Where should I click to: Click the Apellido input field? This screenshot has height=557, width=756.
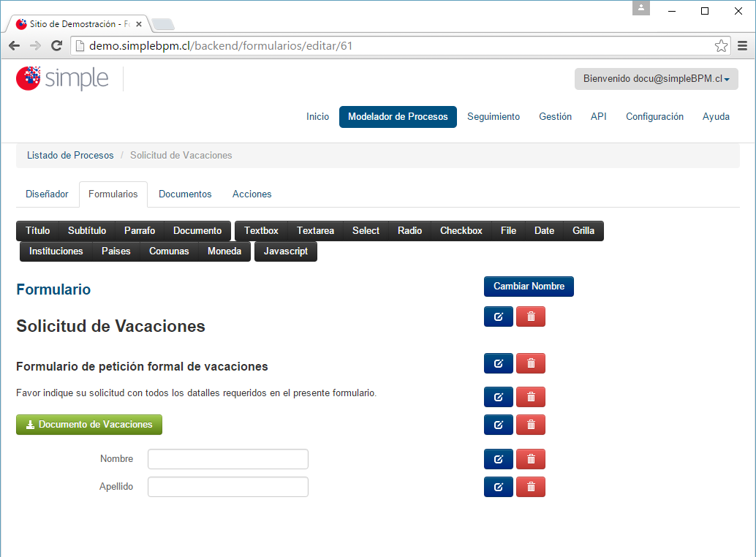227,487
